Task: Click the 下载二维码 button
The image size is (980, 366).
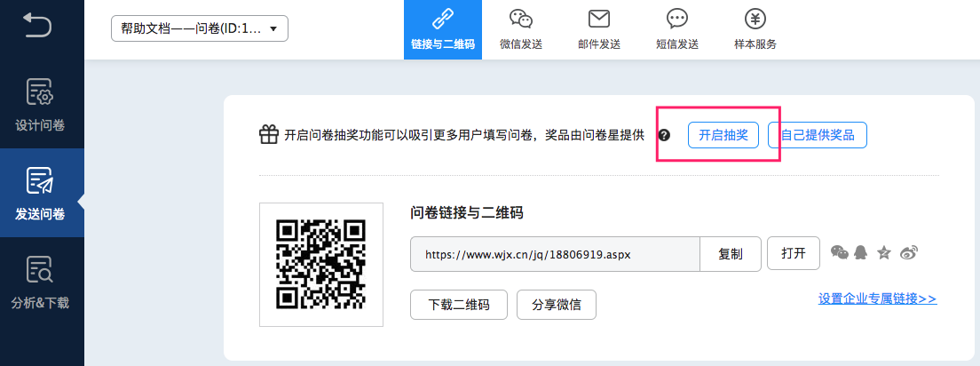Action: (459, 304)
